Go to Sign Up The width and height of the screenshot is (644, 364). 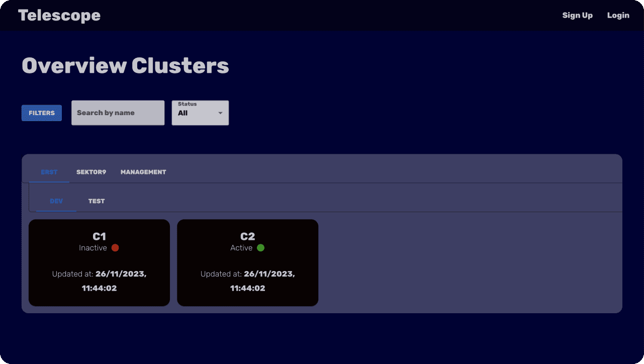click(577, 16)
